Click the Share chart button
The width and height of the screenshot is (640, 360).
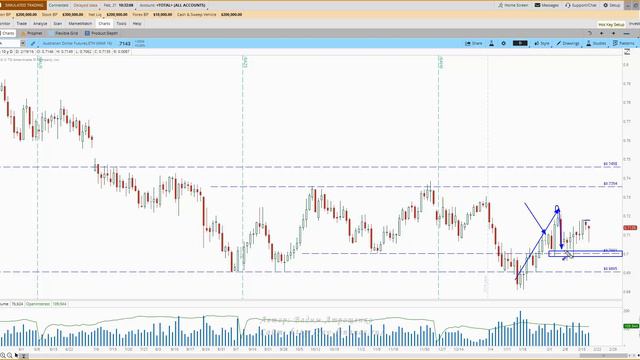474,43
